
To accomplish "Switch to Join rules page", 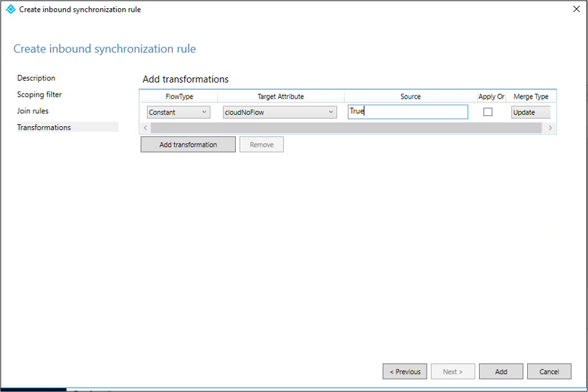I will (x=33, y=111).
